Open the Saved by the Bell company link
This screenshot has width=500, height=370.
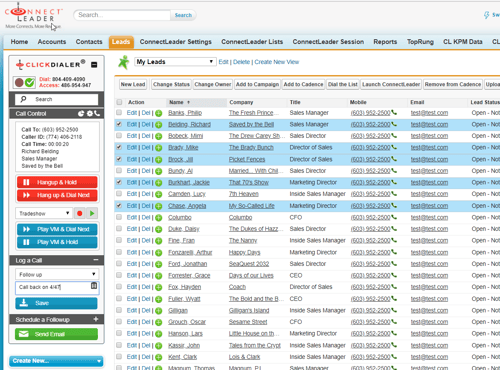tap(251, 124)
